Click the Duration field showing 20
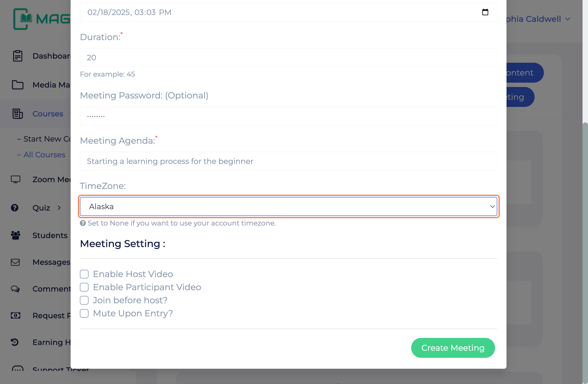Image resolution: width=588 pixels, height=384 pixels. 289,58
